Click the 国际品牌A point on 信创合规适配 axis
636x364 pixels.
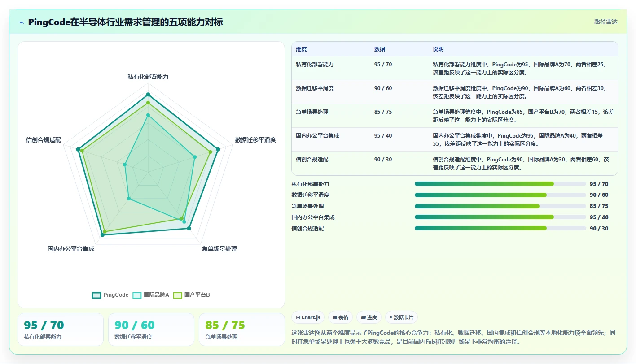[125, 165]
